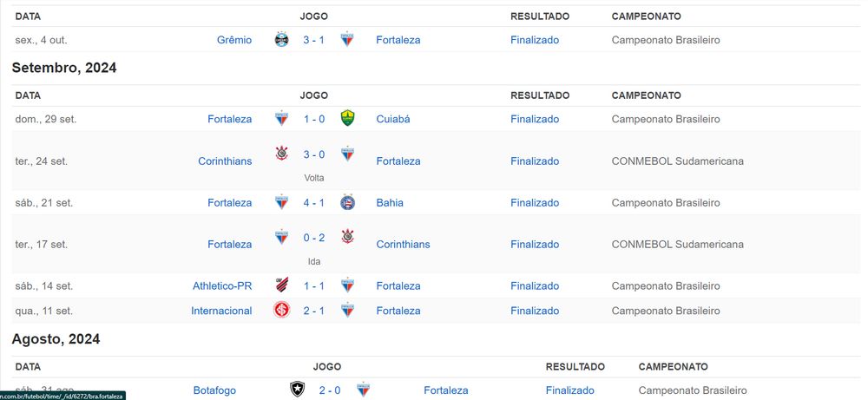Go to the Bahia team link
The height and width of the screenshot is (400, 868).
(x=390, y=202)
